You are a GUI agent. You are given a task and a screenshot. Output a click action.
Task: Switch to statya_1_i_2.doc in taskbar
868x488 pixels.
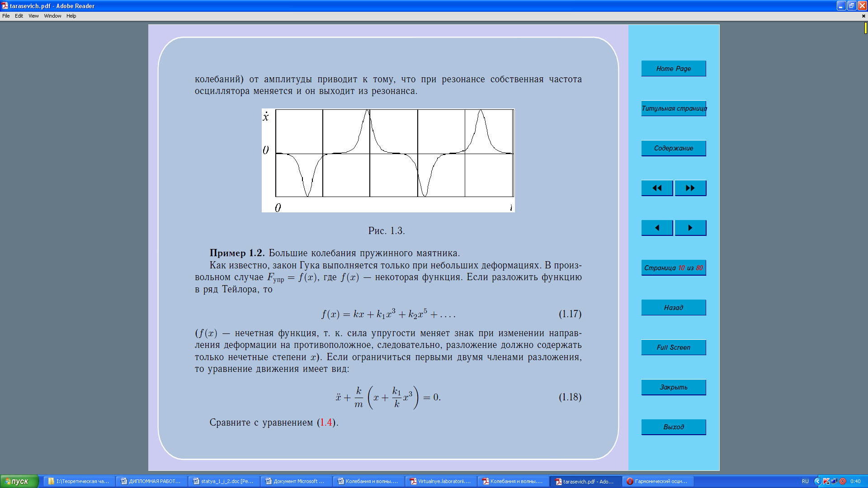click(x=223, y=481)
